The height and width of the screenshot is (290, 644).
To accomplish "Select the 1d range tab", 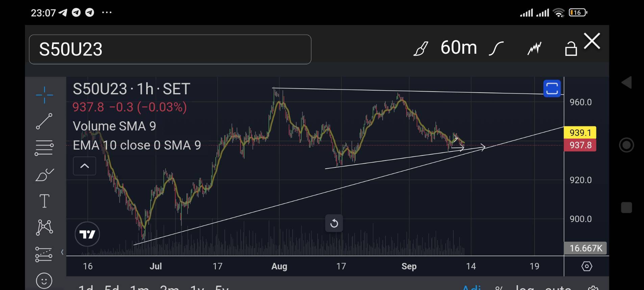I will coord(86,288).
